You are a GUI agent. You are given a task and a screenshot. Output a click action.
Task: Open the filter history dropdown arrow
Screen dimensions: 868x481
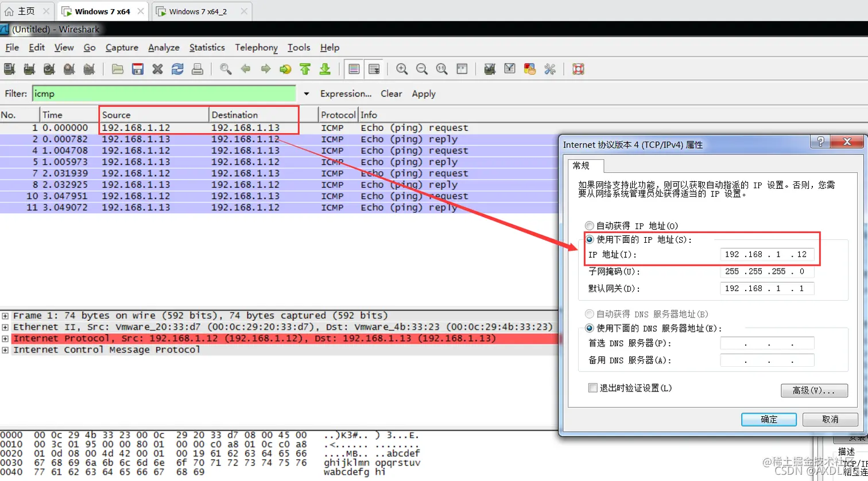point(307,94)
